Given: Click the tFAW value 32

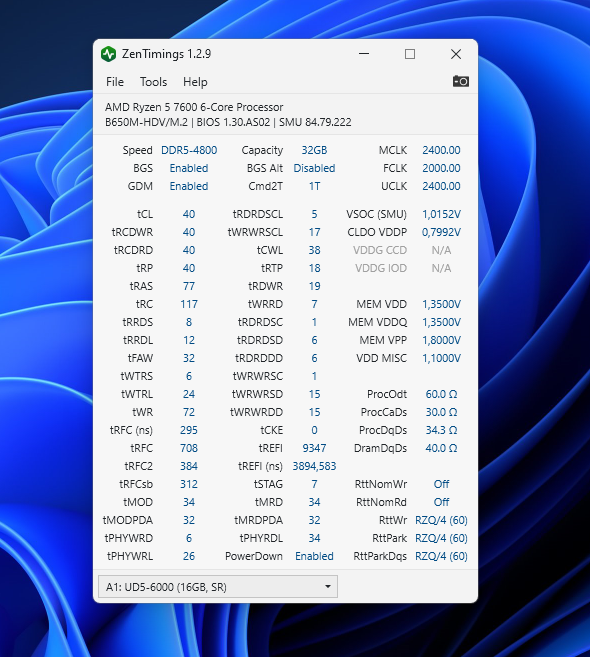Looking at the screenshot, I should point(189,358).
